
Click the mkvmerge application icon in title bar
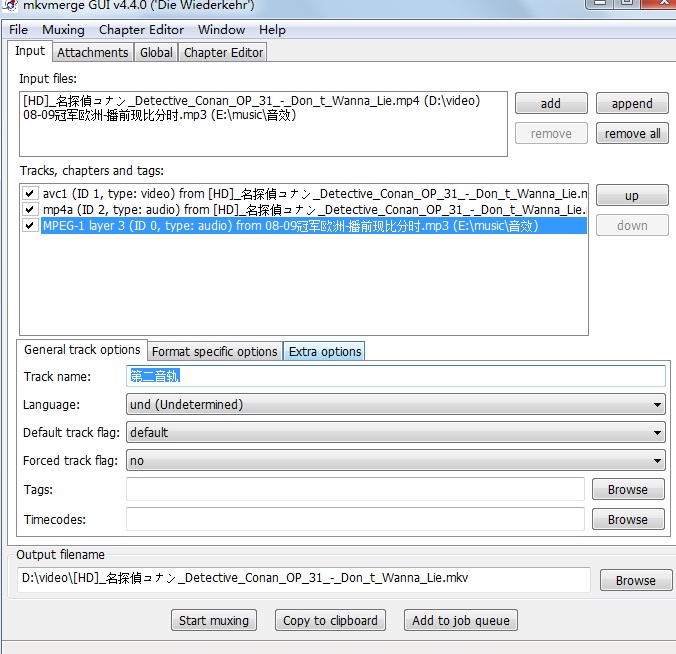click(10, 6)
